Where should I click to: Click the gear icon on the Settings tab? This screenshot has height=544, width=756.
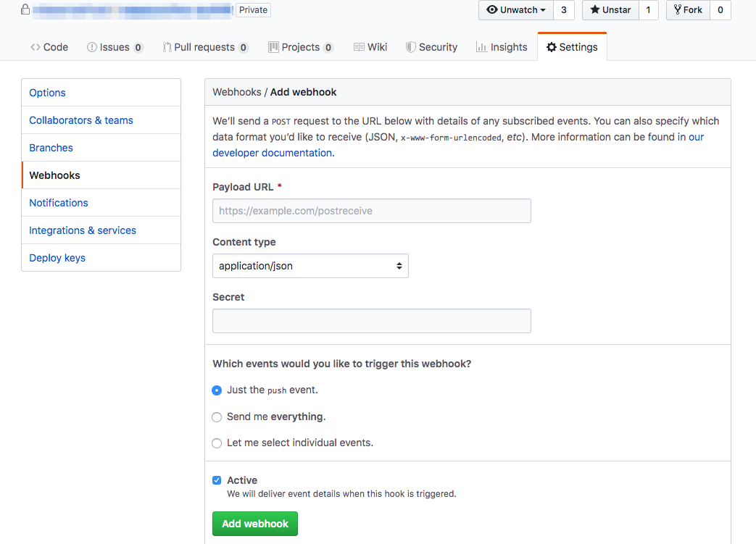point(552,46)
